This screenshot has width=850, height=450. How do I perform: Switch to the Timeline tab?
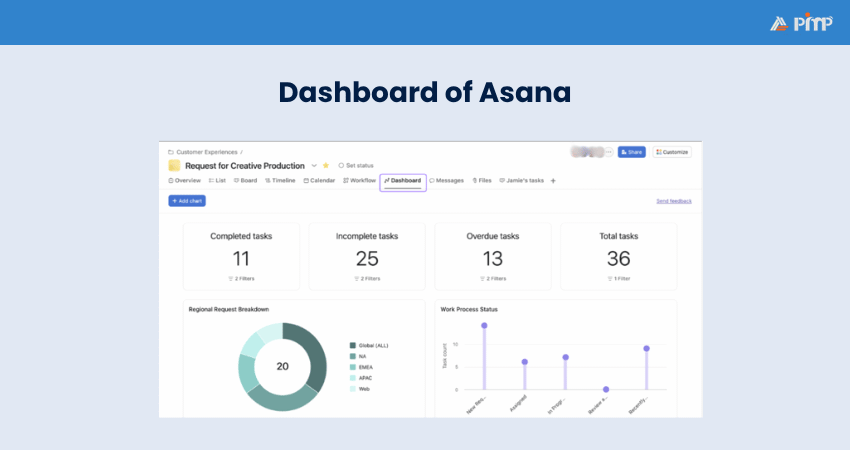(x=280, y=181)
